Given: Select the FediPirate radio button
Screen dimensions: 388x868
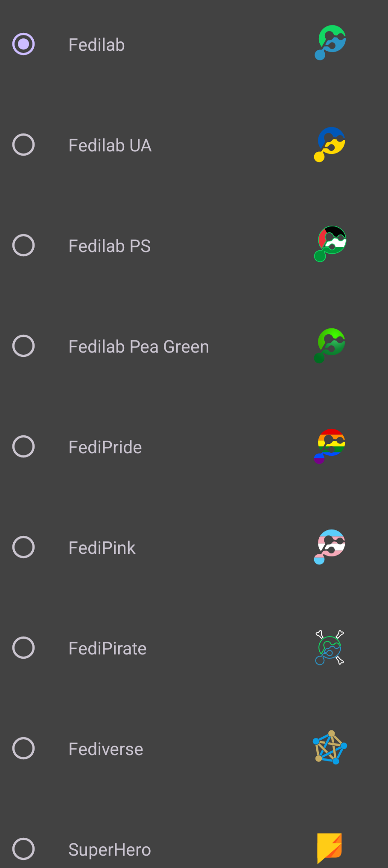Looking at the screenshot, I should (23, 648).
